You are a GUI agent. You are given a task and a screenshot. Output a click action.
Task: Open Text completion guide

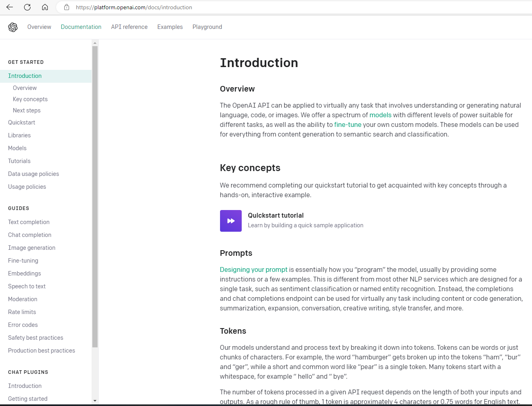[29, 222]
